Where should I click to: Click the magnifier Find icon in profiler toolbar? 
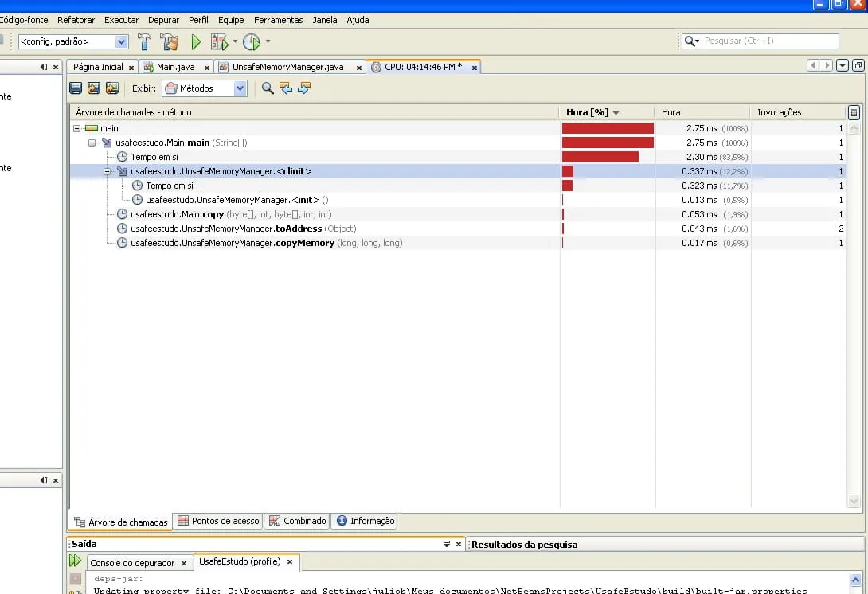[268, 88]
